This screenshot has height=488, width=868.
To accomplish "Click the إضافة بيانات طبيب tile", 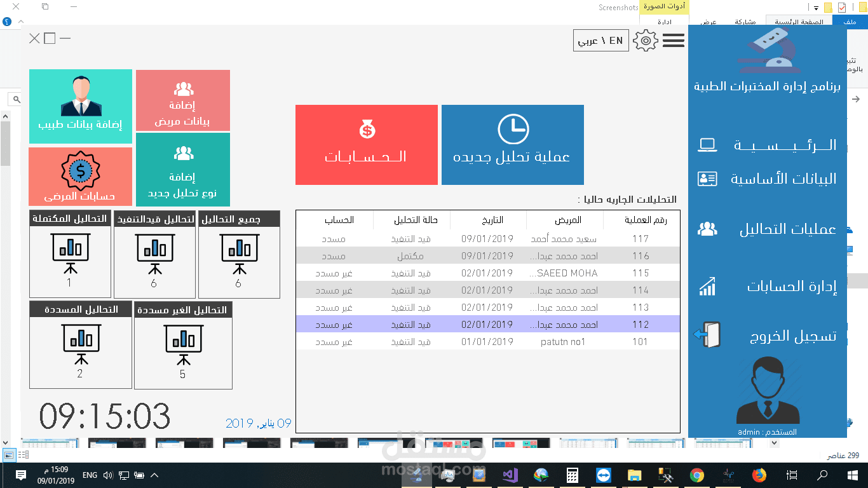I will (x=80, y=106).
